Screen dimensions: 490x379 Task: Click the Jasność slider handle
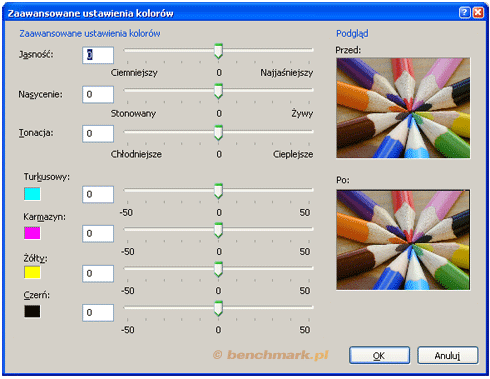(x=218, y=51)
